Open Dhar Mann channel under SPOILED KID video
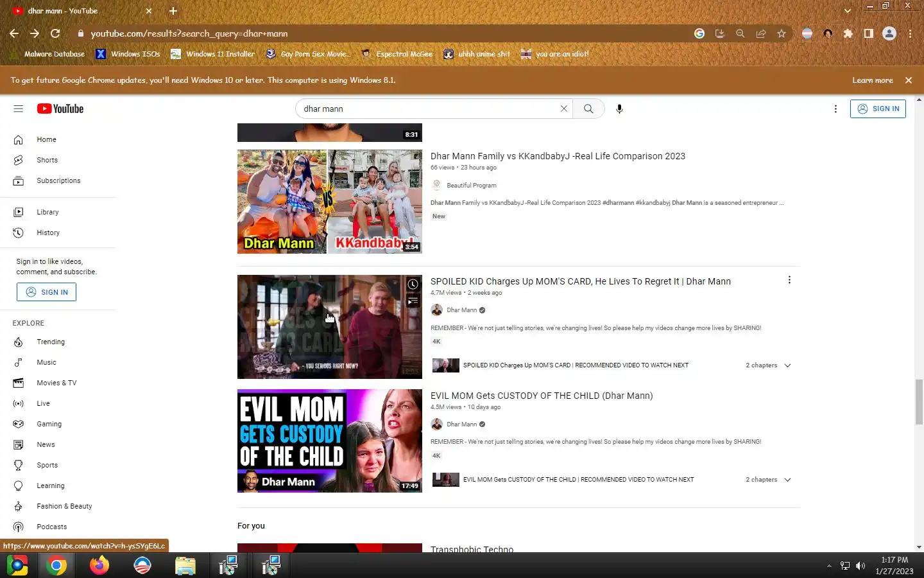Image resolution: width=924 pixels, height=578 pixels. point(461,310)
